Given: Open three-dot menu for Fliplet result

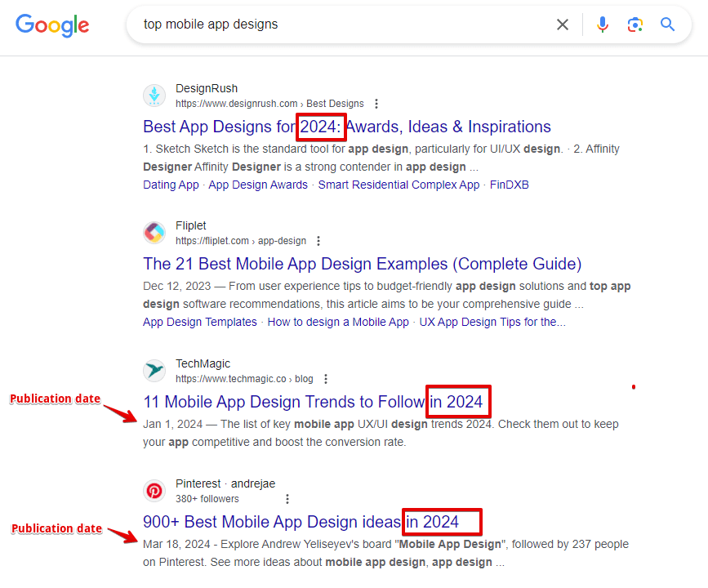Looking at the screenshot, I should coord(318,241).
